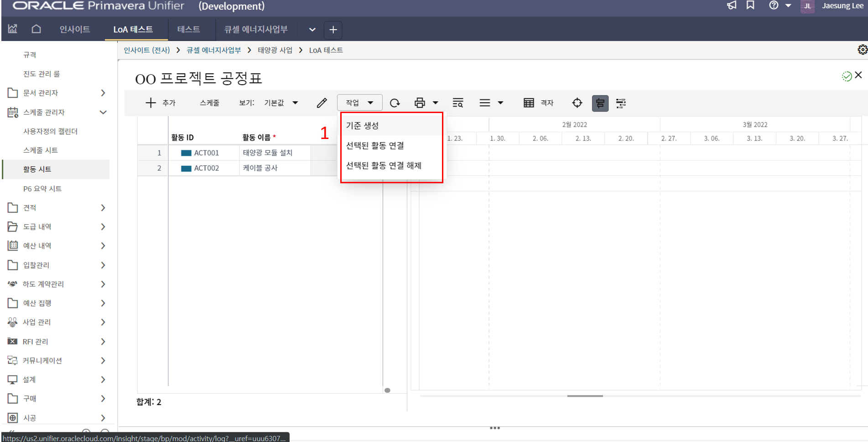Viewport: 868px width, 442px height.
Task: Open the 보기 기본값 view dropdown
Action: point(281,103)
